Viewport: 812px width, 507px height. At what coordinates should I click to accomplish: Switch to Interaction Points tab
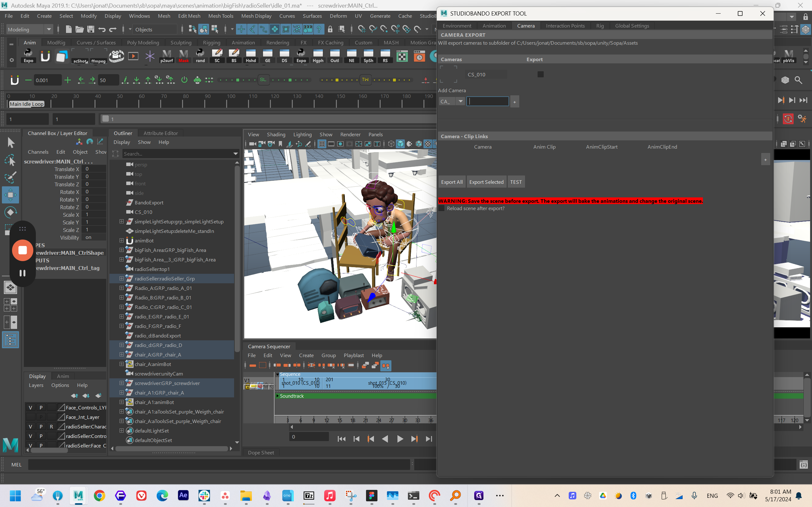pos(565,26)
